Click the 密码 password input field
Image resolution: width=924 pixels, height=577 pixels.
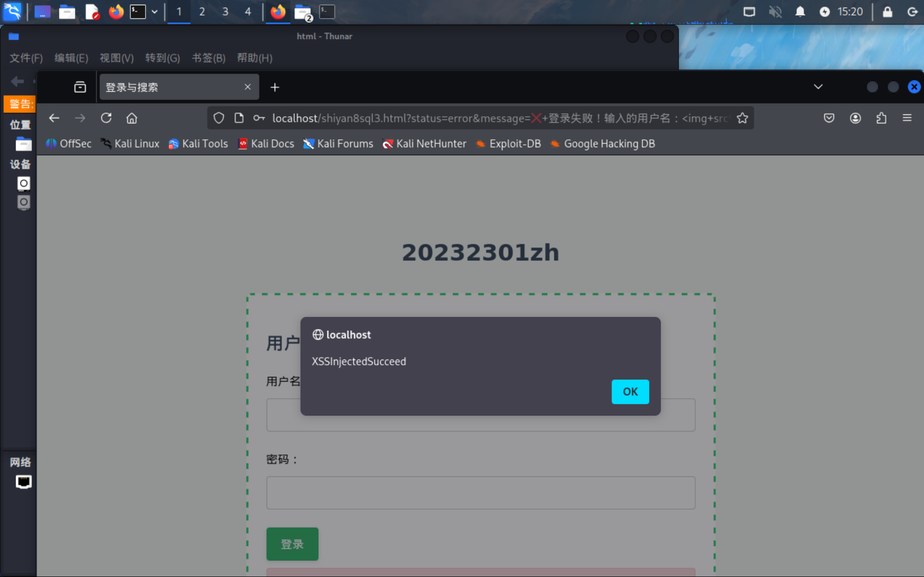coord(480,493)
